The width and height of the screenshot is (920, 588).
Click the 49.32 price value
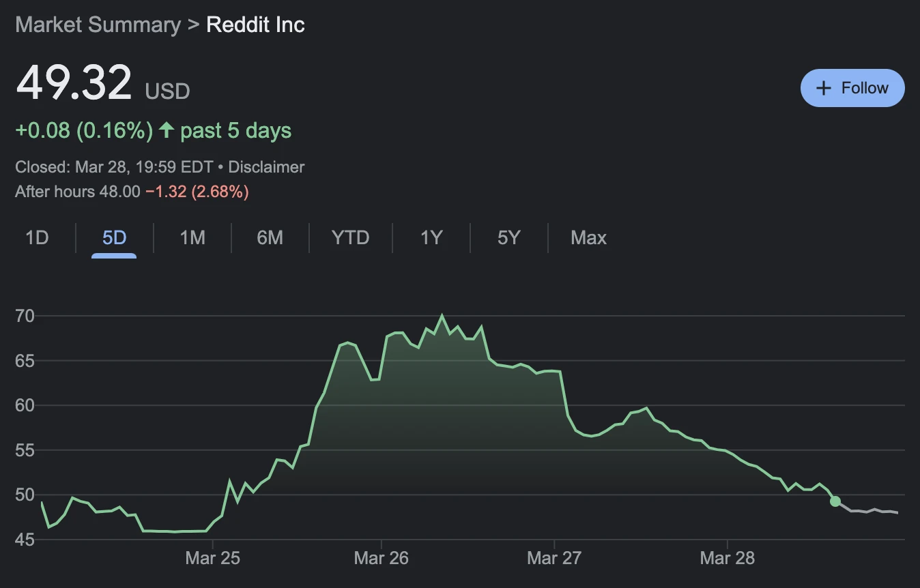point(74,83)
